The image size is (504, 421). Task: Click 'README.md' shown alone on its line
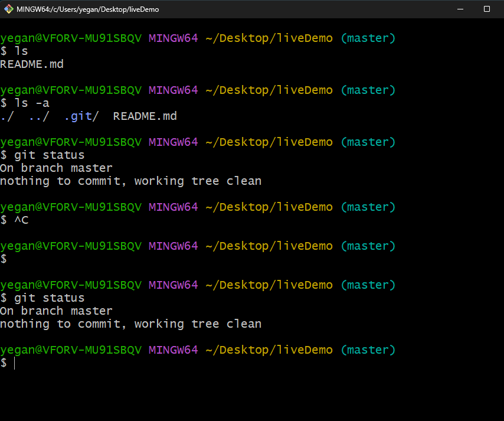[x=32, y=64]
